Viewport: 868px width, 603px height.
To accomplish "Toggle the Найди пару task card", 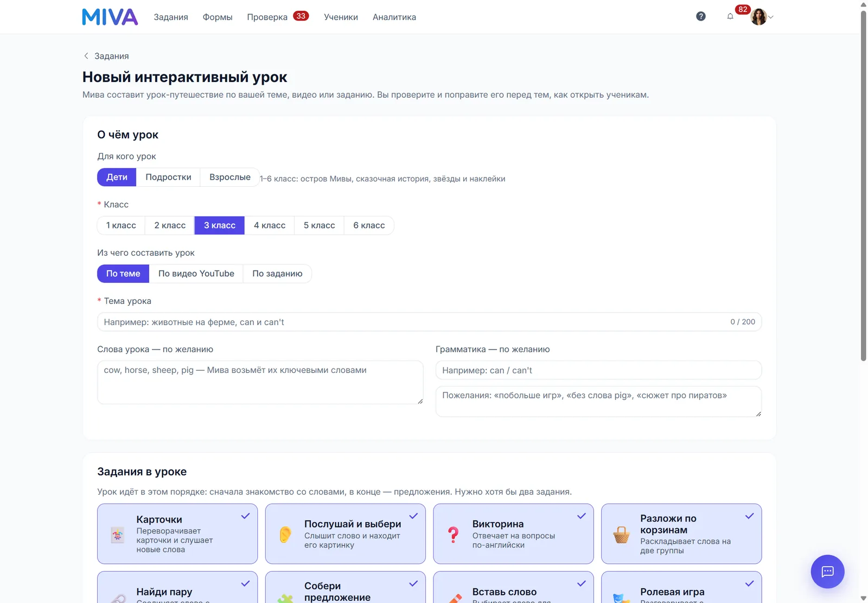I will [x=177, y=587].
